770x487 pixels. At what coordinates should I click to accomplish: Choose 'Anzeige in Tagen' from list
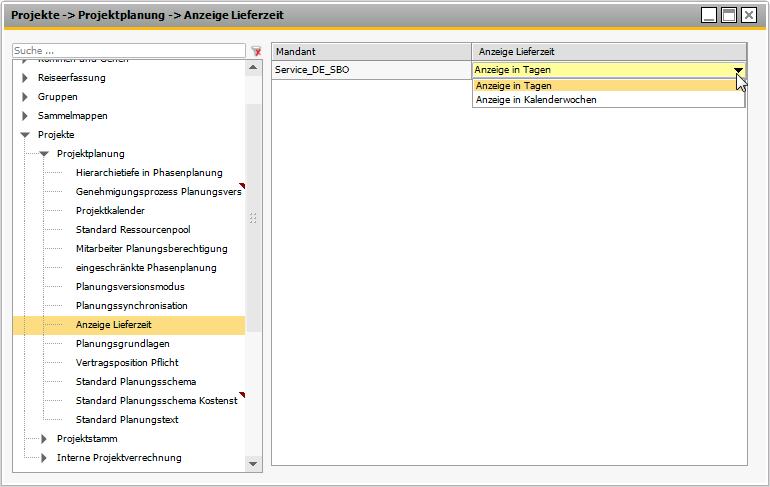[x=514, y=86]
